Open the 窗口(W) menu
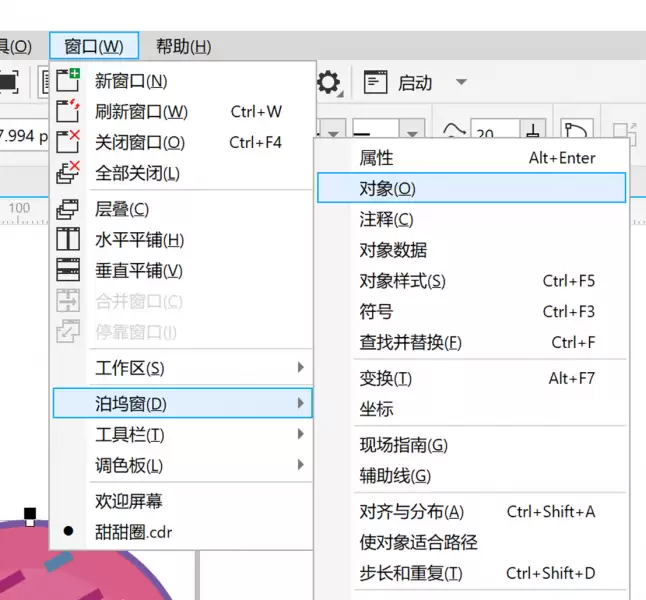The width and height of the screenshot is (646, 600). point(94,46)
